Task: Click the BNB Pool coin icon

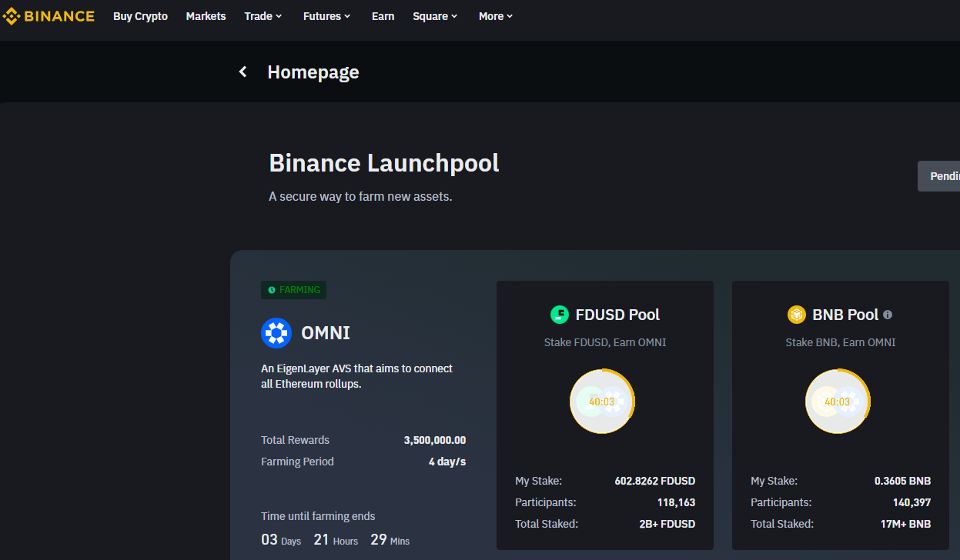Action: (796, 315)
